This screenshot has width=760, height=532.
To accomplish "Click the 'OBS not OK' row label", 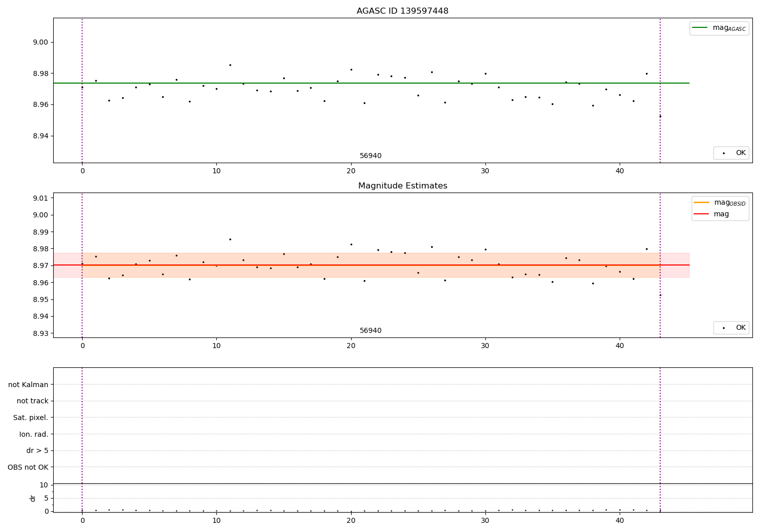I will click(x=28, y=467).
